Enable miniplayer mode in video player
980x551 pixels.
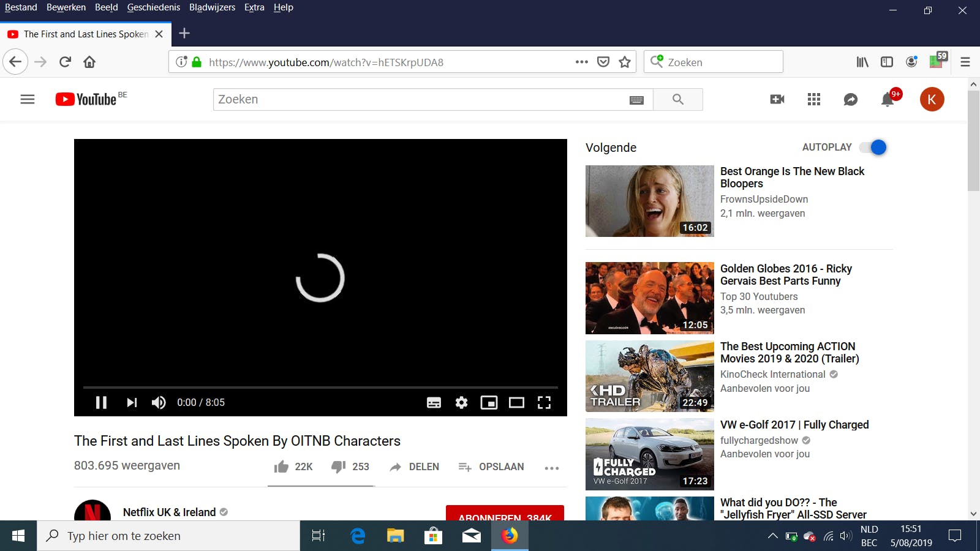click(x=489, y=402)
